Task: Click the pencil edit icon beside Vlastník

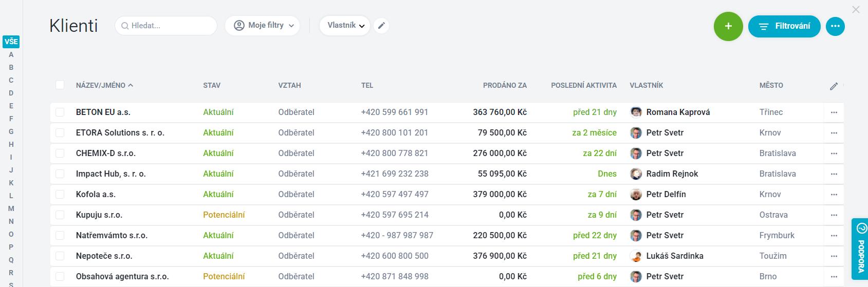Action: coord(381,25)
